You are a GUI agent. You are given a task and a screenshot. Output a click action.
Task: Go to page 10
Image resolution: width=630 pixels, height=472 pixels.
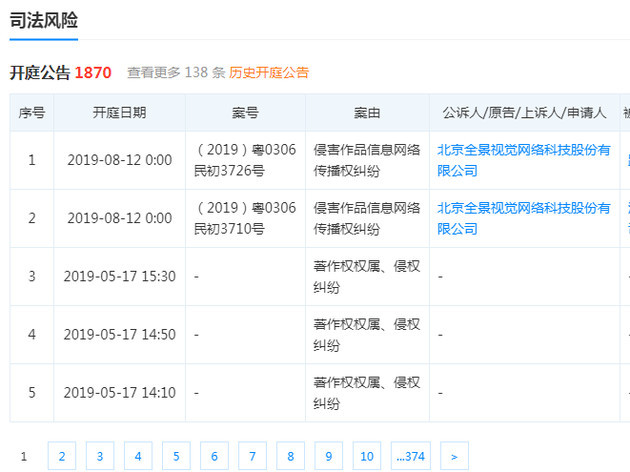[x=367, y=456]
